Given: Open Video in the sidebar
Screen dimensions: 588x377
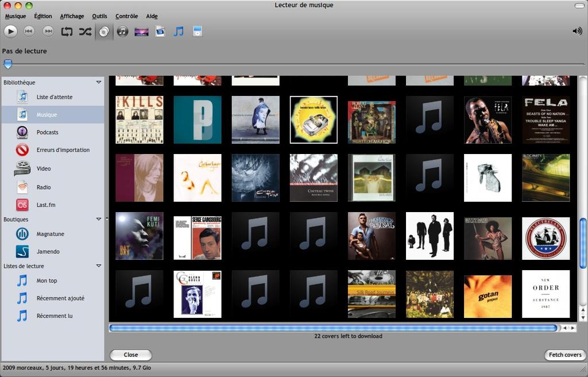Looking at the screenshot, I should click(53, 168).
